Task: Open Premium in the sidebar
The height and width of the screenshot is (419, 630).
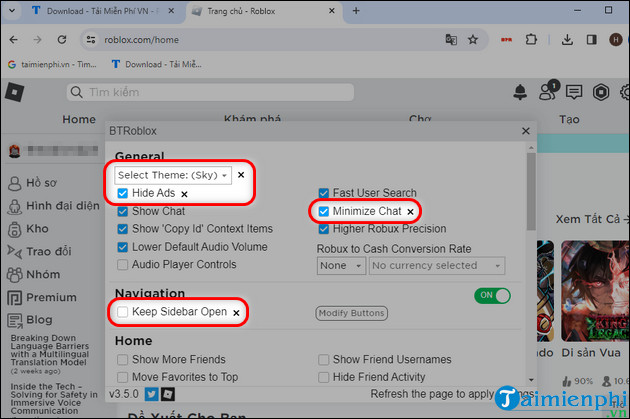Action: (x=42, y=298)
